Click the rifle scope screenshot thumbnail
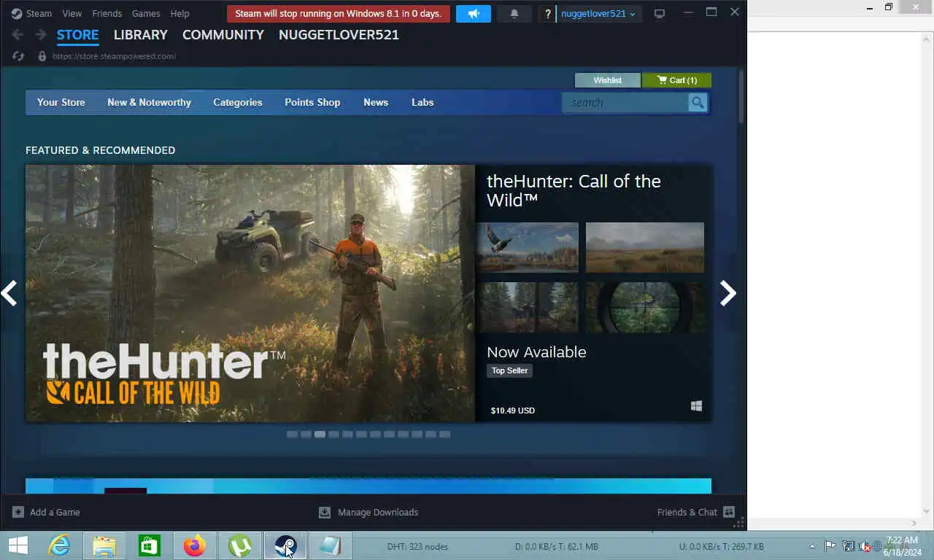Viewport: 934px width, 560px height. pyautogui.click(x=645, y=307)
